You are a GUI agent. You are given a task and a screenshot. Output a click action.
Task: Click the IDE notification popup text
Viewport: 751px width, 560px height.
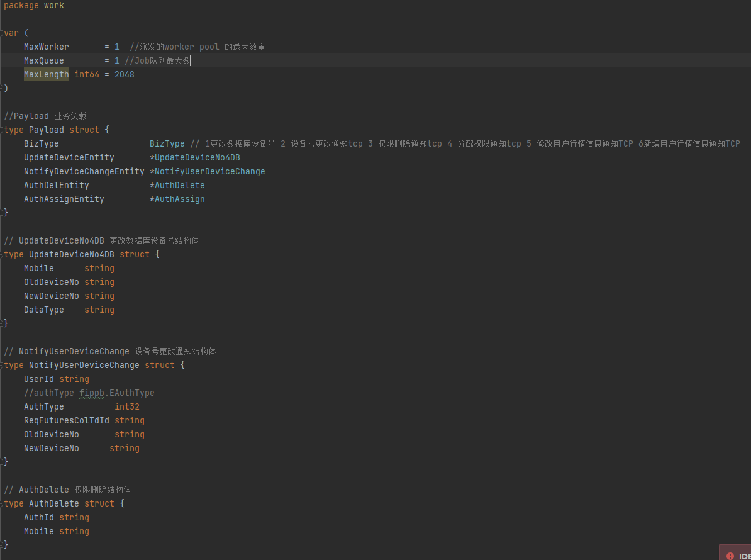744,556
